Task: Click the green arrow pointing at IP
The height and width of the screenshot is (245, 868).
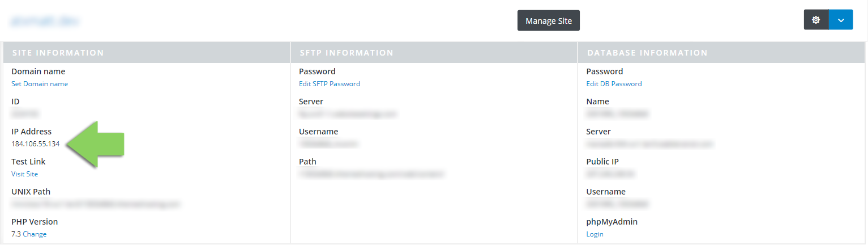Action: [95, 144]
